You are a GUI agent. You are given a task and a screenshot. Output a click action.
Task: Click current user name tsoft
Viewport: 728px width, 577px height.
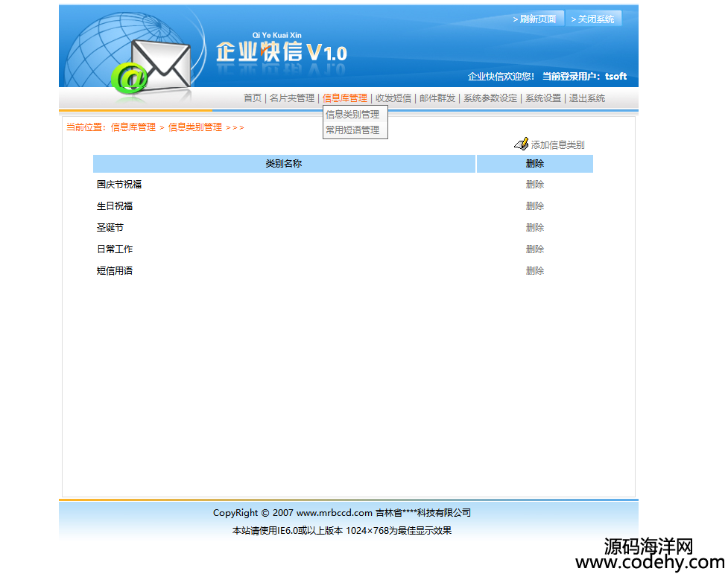pos(615,77)
